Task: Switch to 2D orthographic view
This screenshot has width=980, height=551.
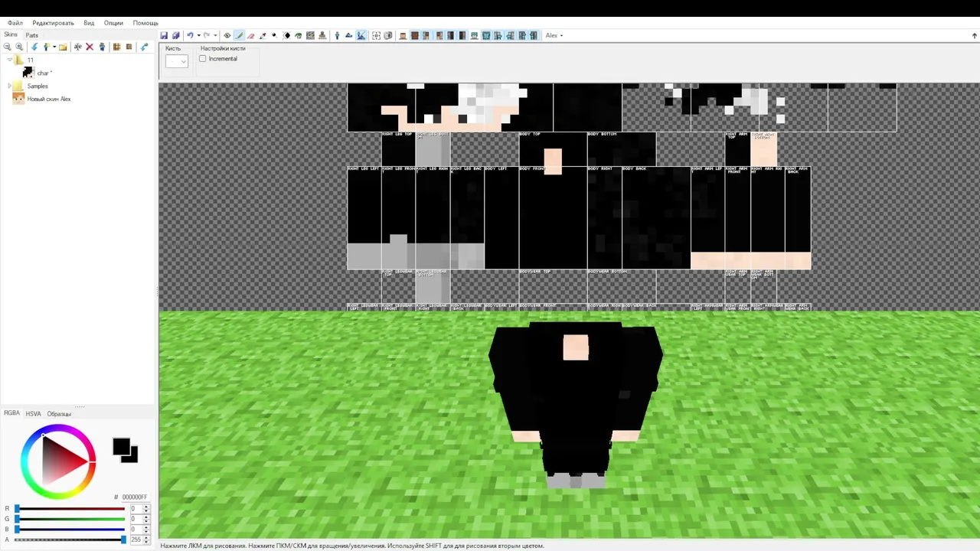Action: click(348, 35)
